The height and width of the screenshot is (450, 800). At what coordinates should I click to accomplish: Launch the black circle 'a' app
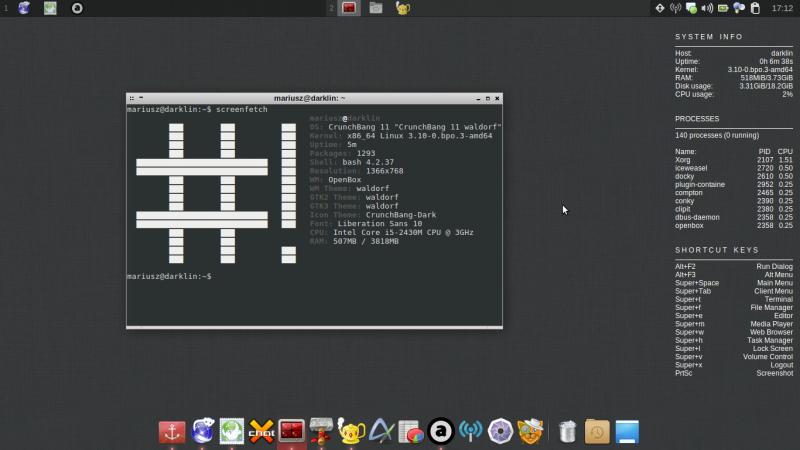[x=440, y=431]
